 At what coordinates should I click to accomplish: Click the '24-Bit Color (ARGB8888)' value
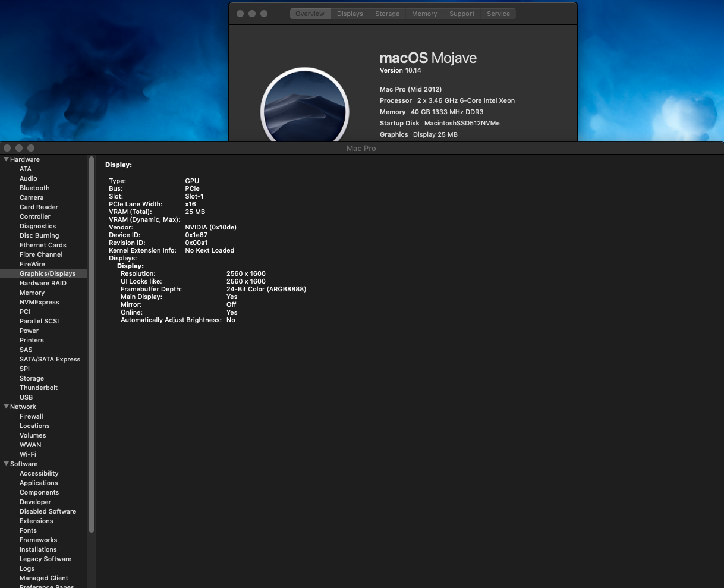(266, 289)
